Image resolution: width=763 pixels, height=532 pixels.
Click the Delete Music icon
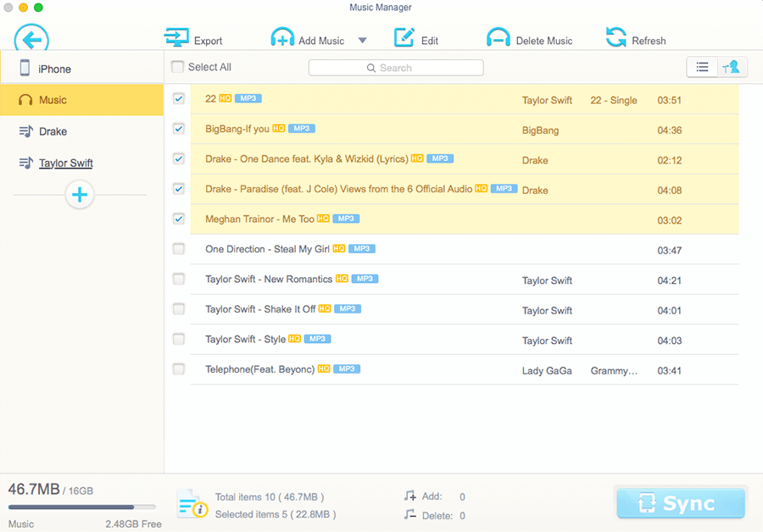[x=498, y=39]
